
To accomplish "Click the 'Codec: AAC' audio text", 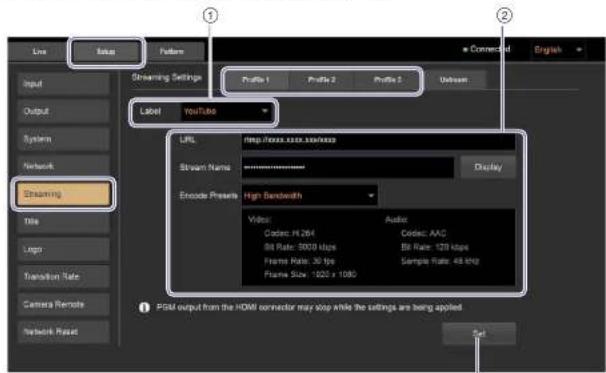I will tap(424, 233).
